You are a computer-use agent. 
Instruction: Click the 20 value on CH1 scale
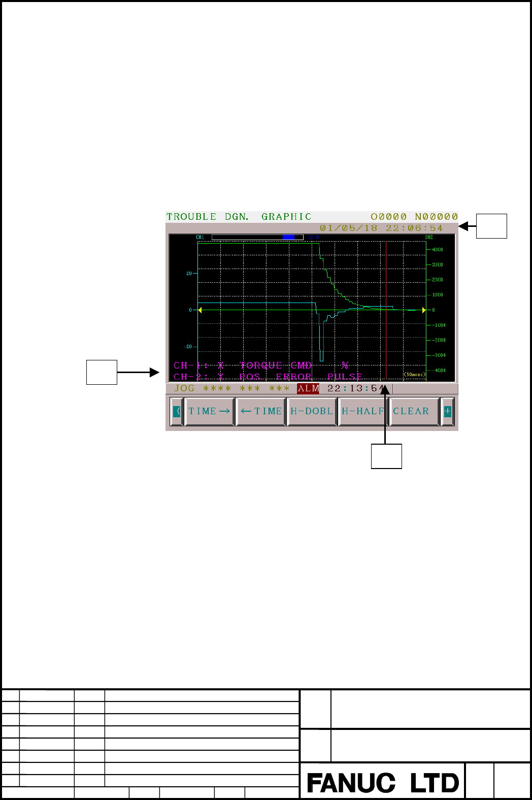click(189, 274)
